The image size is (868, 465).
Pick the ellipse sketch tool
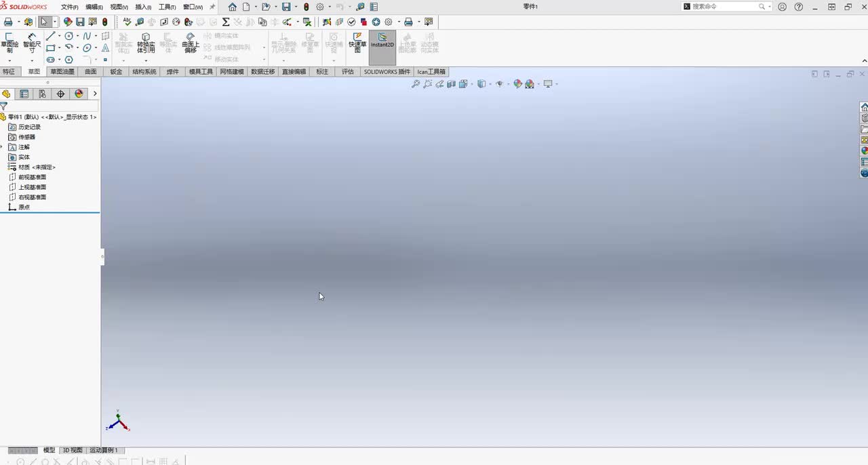pyautogui.click(x=87, y=48)
